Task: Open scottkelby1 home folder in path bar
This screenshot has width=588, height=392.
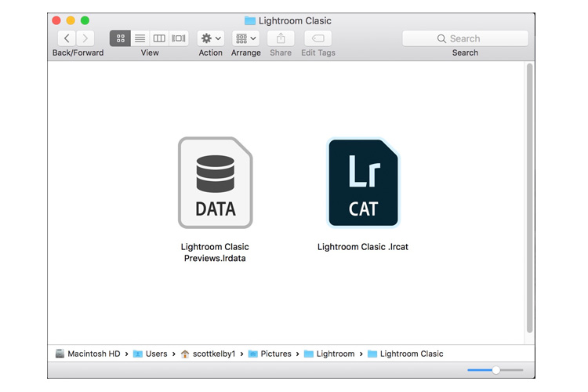Action: click(x=208, y=354)
